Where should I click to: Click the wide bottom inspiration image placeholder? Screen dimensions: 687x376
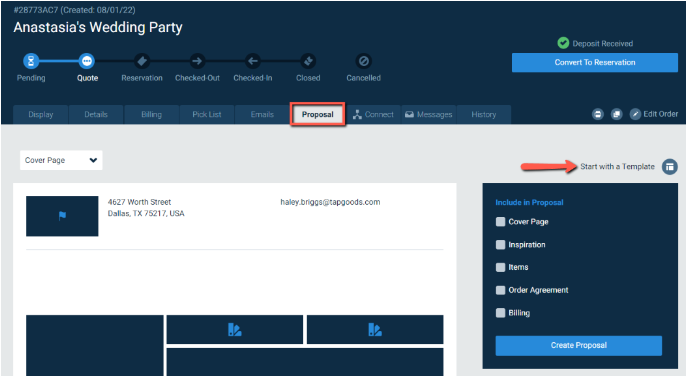coord(305,362)
